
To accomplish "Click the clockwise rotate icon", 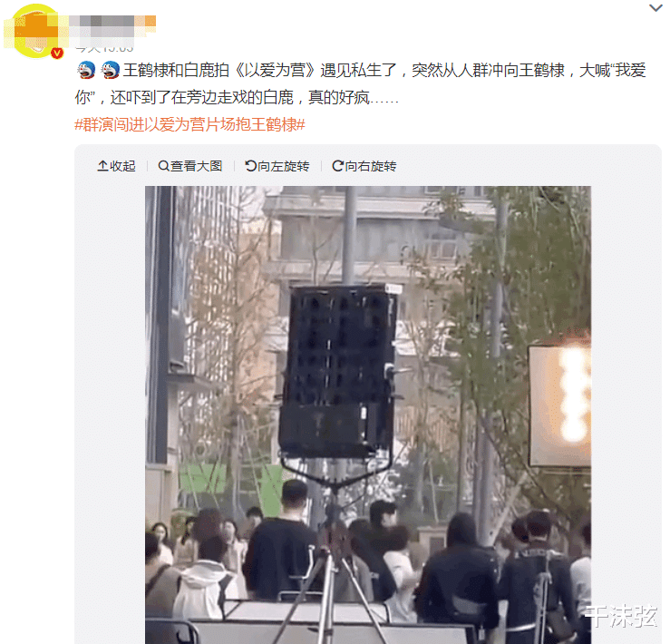I will (x=337, y=166).
